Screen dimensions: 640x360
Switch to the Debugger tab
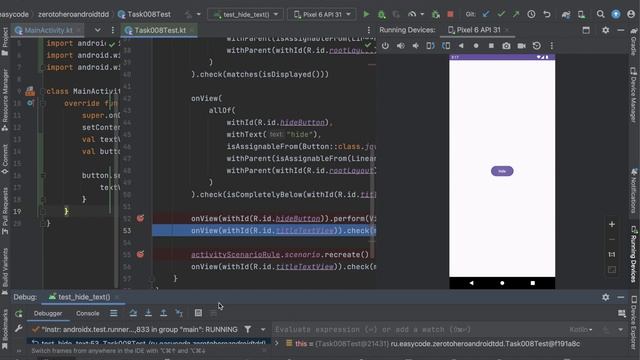48,313
